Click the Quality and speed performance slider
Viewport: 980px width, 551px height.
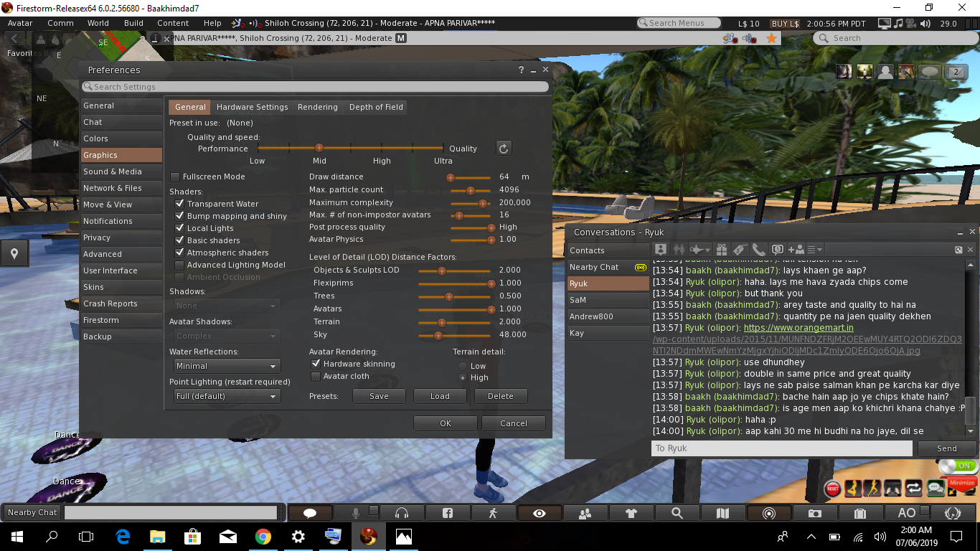click(351, 148)
